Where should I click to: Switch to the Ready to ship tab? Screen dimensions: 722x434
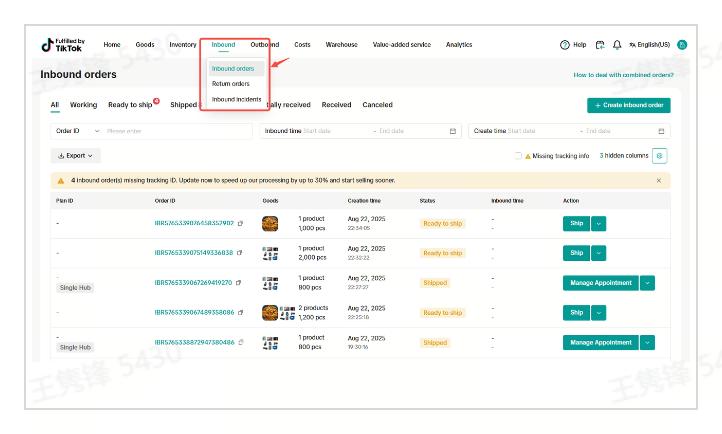click(x=130, y=105)
